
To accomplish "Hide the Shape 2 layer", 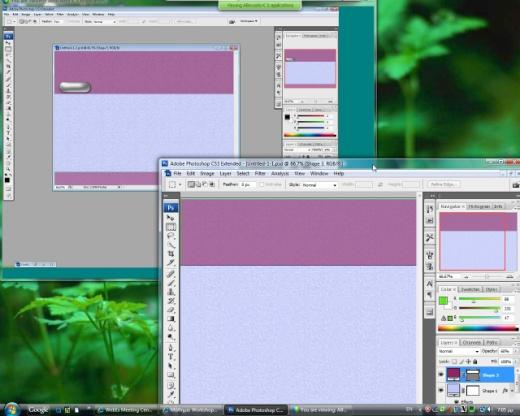I will pos(441,375).
